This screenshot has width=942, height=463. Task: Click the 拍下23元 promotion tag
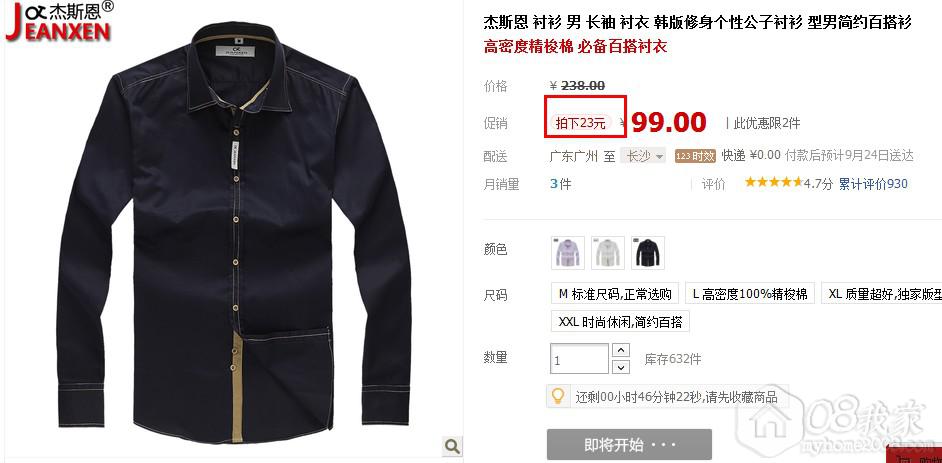click(x=580, y=124)
